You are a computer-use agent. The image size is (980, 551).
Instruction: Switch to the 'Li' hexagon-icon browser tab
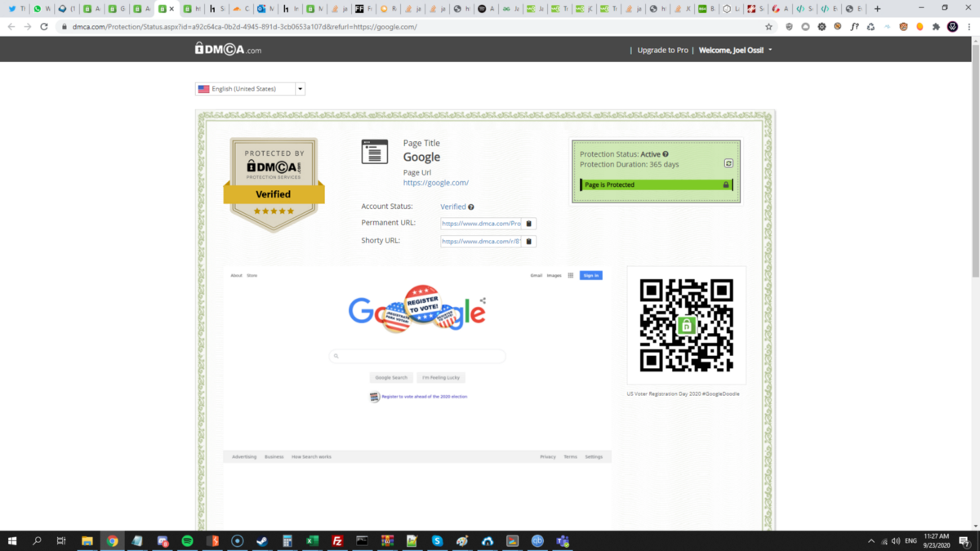(x=732, y=9)
